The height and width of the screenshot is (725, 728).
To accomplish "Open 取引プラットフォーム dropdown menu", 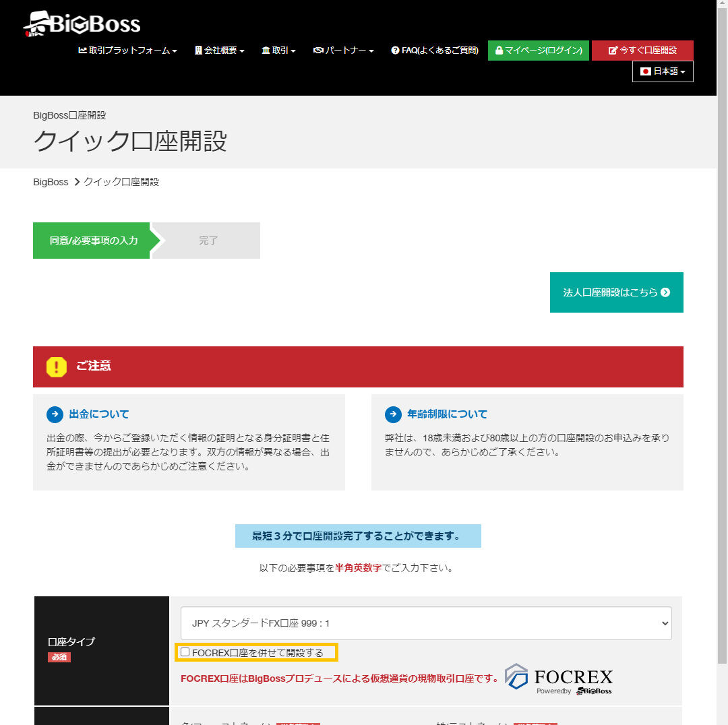I will point(127,50).
